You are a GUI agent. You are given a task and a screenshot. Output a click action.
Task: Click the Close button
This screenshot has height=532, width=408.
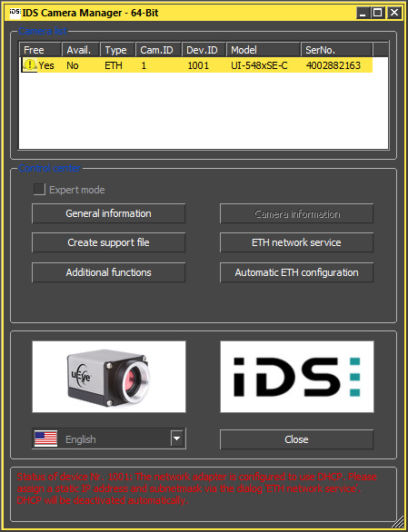pyautogui.click(x=296, y=439)
